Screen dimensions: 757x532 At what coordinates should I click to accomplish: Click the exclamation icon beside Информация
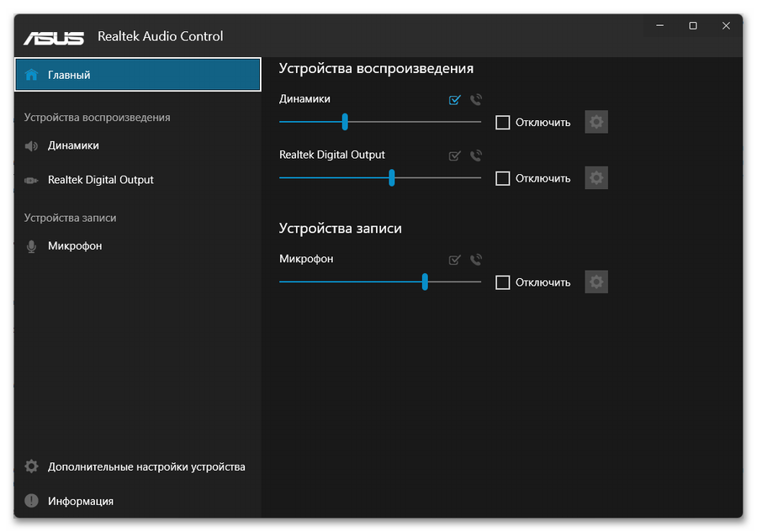tap(31, 501)
